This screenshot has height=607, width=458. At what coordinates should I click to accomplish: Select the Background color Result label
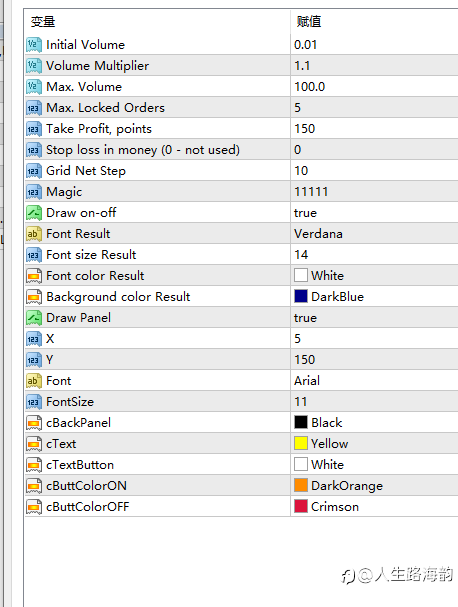(x=118, y=297)
